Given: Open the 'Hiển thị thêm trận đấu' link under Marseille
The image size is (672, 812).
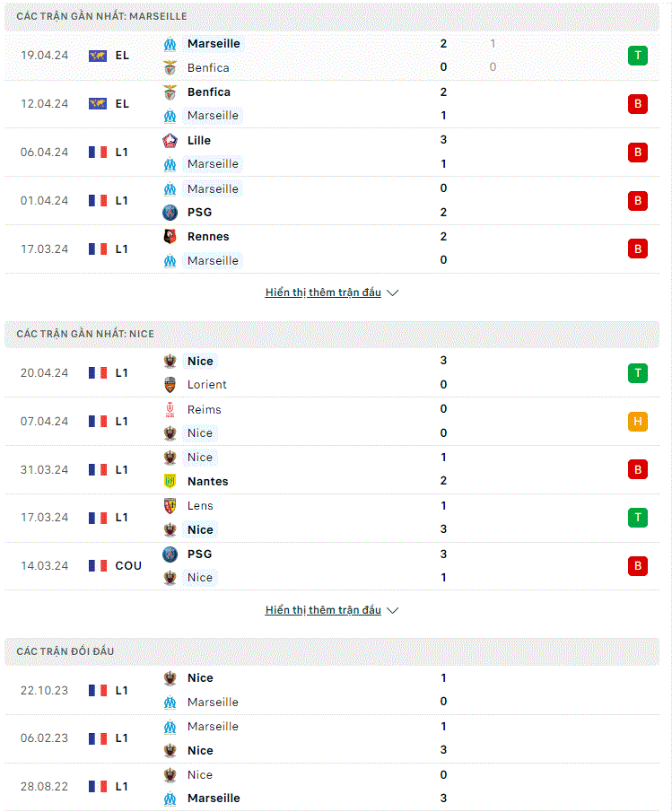Looking at the screenshot, I should 323,292.
